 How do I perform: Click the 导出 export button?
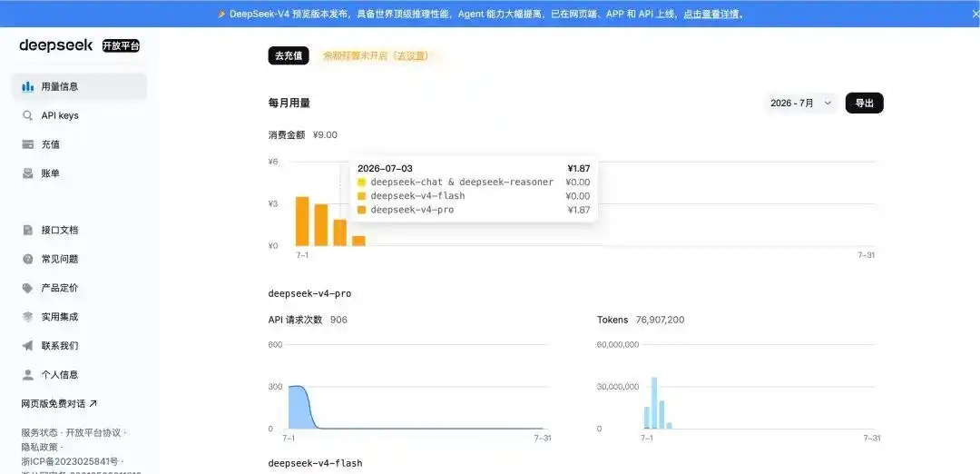(x=865, y=104)
